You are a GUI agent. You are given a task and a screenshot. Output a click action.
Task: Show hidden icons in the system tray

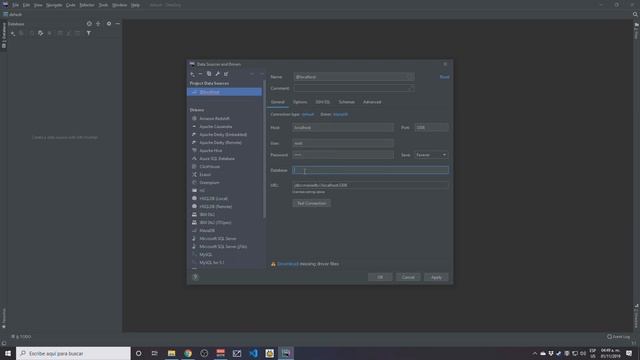pos(534,353)
